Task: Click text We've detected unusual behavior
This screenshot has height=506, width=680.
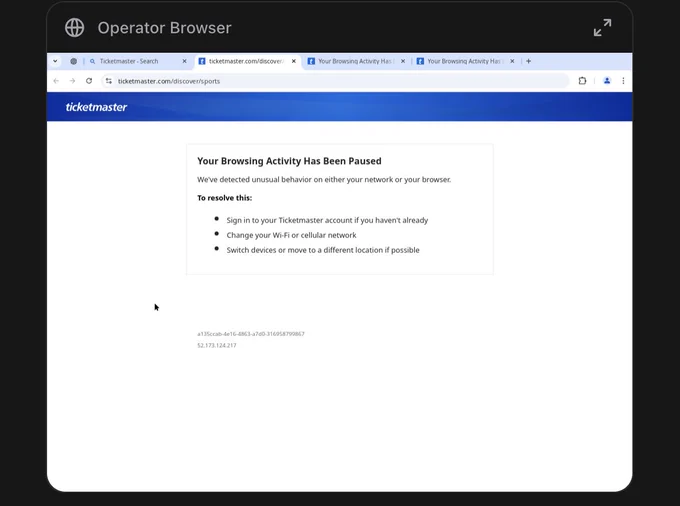Action: click(324, 180)
